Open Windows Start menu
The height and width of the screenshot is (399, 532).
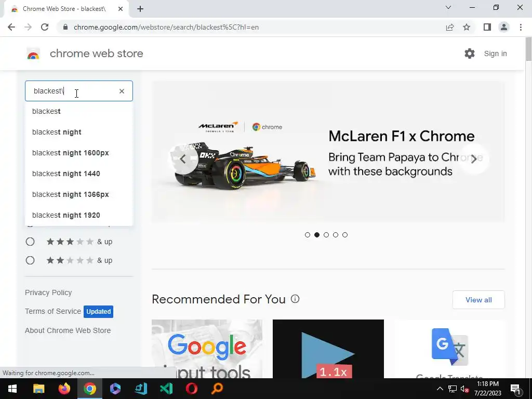12,389
